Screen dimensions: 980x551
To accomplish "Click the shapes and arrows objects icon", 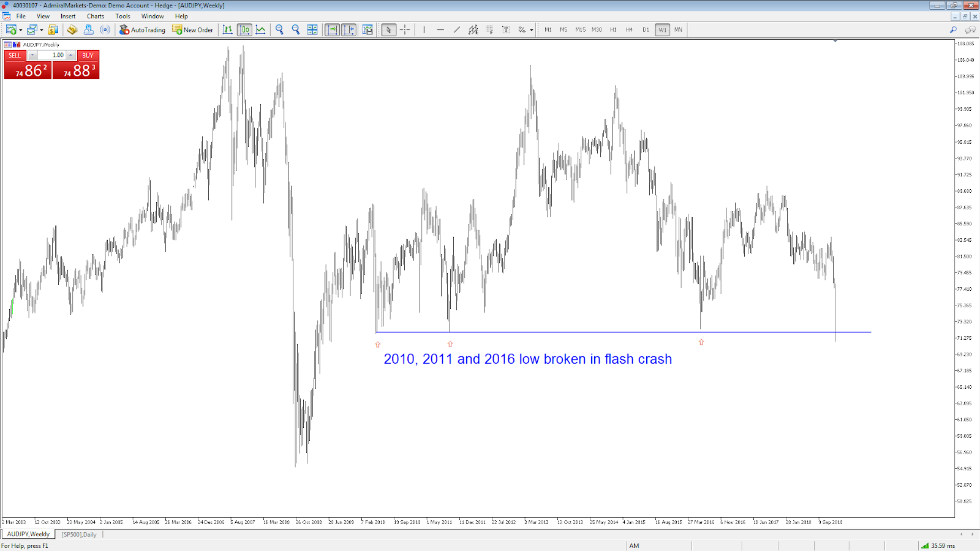I will tap(522, 29).
